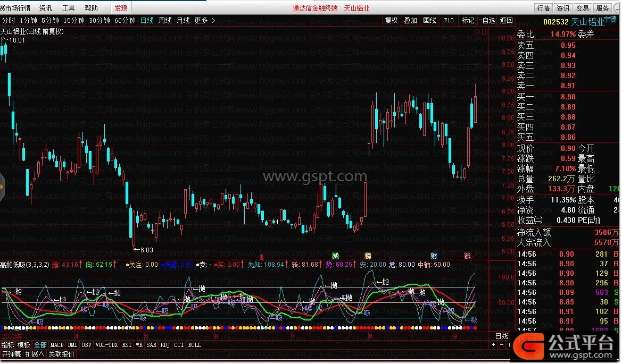The image size is (622, 364).
Task: Open the 发现 tab in the menu bar
Action: (121, 8)
